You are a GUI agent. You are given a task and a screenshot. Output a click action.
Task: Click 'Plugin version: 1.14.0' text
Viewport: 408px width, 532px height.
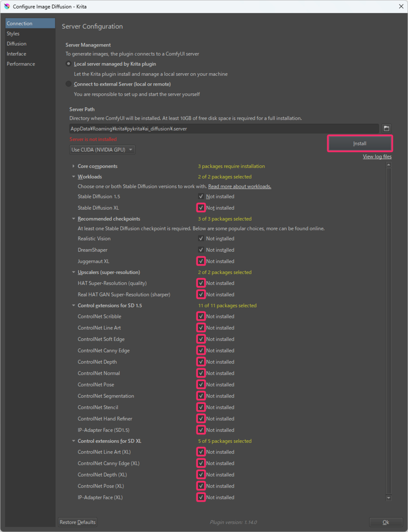(x=233, y=523)
